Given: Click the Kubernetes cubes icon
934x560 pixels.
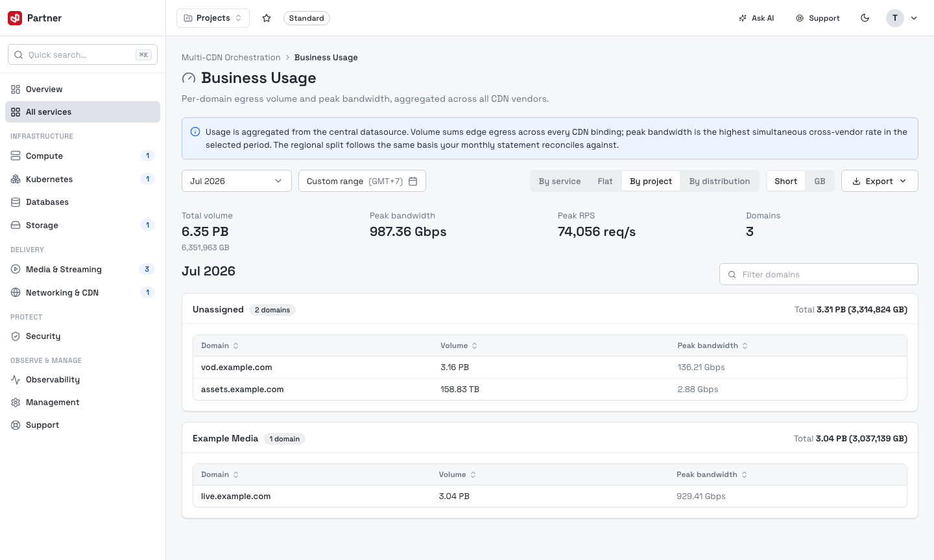Looking at the screenshot, I should click(x=16, y=180).
